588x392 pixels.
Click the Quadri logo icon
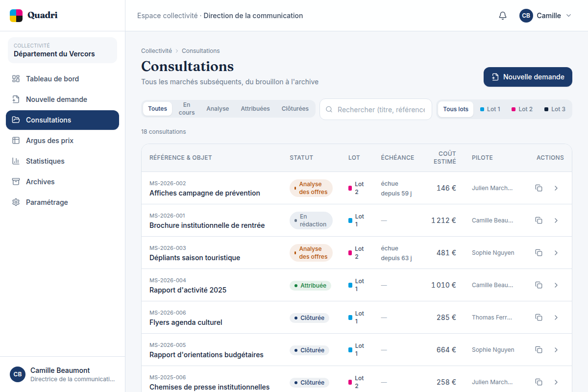[x=16, y=16]
